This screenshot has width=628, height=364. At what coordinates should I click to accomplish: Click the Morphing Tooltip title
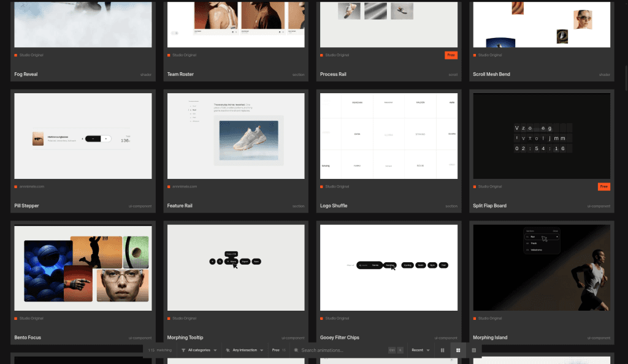(185, 338)
